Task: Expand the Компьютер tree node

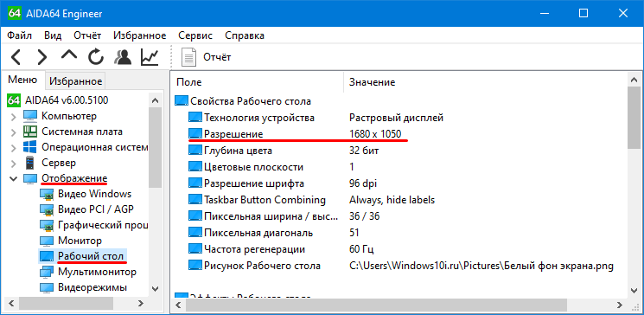Action: pos(14,117)
